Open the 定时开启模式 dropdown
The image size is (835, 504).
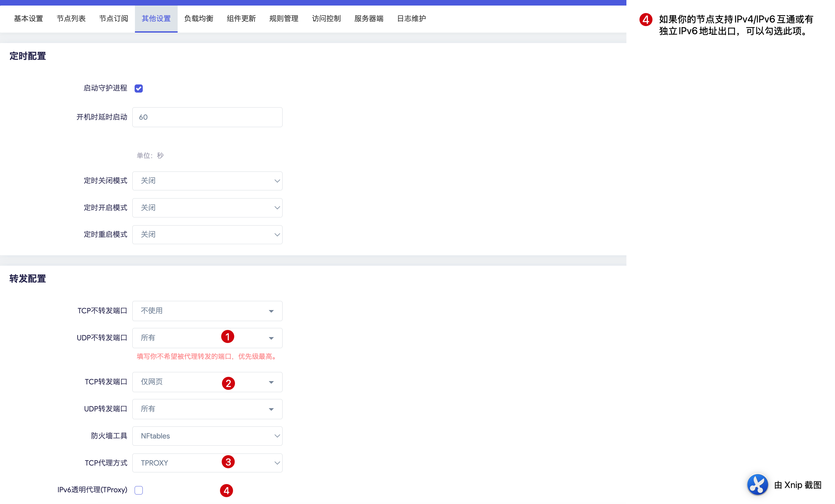[207, 207]
